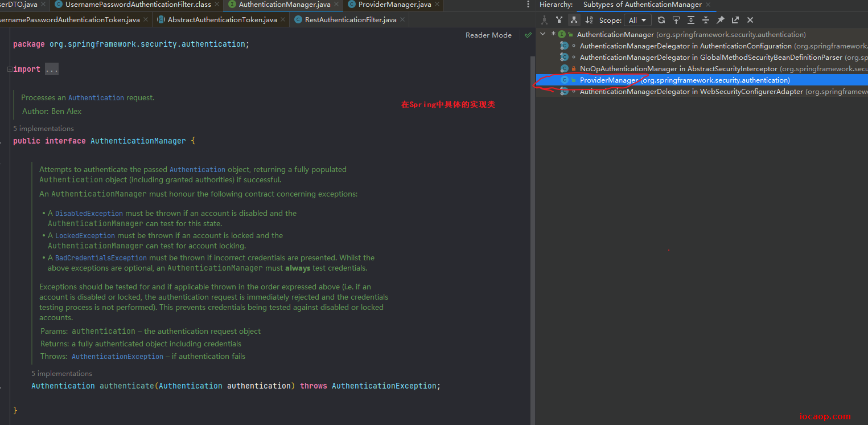
Task: Close the UserDTO.java tab
Action: click(43, 5)
